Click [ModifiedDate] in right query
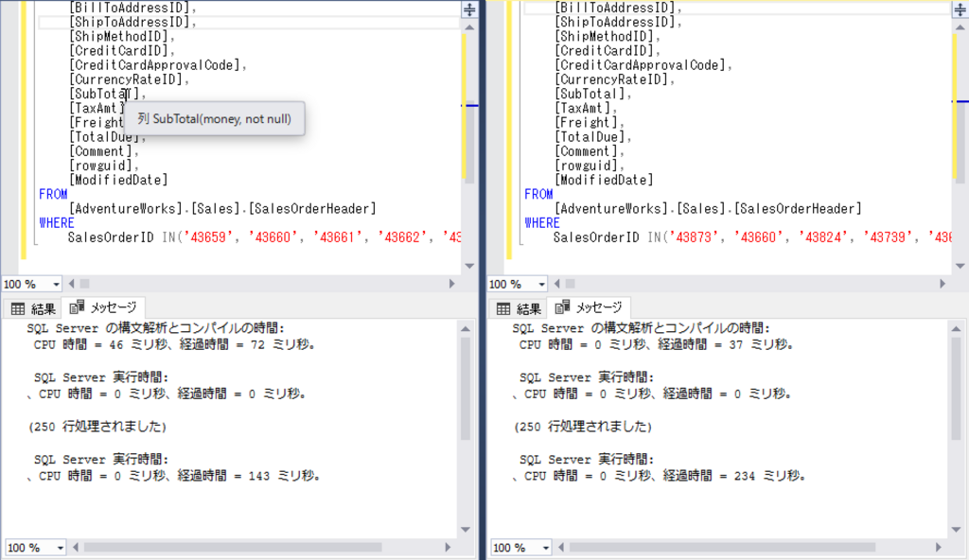 point(604,181)
